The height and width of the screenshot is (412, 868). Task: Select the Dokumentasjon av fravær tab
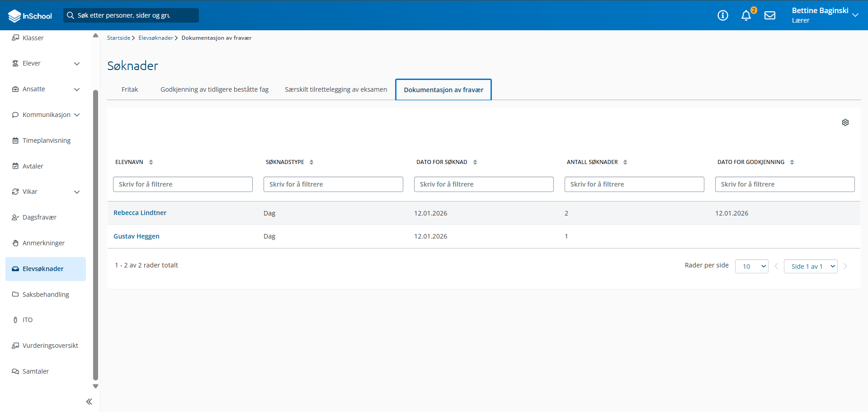coord(443,90)
